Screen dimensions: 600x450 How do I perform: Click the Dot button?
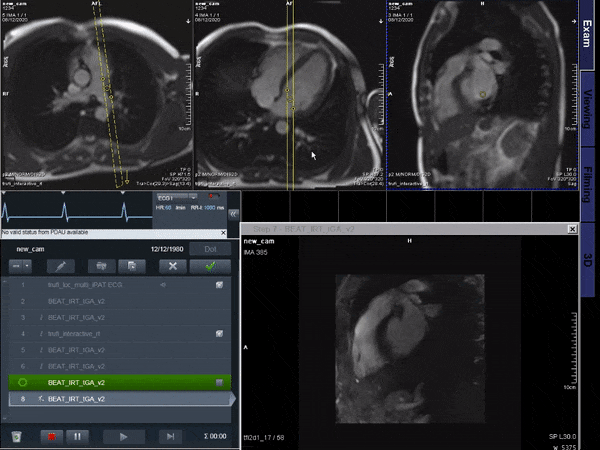211,248
